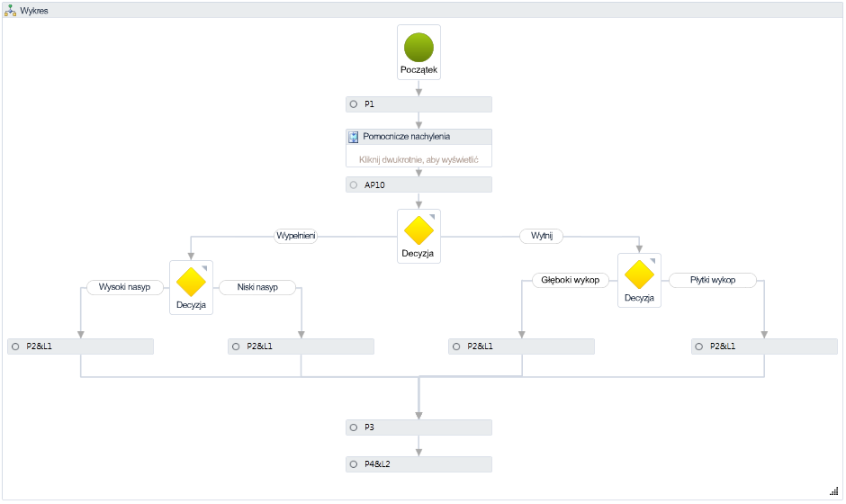
Task: Select the left Decyzja diamond below Wypełnieni
Action: (191, 282)
